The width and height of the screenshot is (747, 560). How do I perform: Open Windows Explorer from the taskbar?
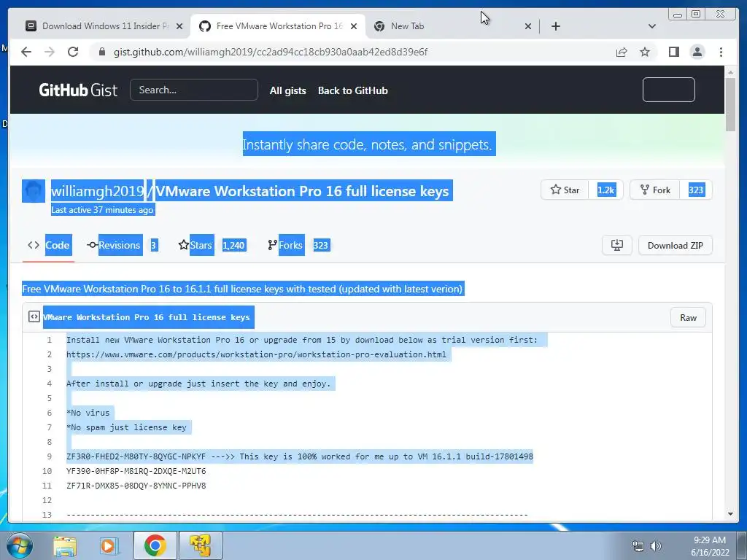(65, 545)
